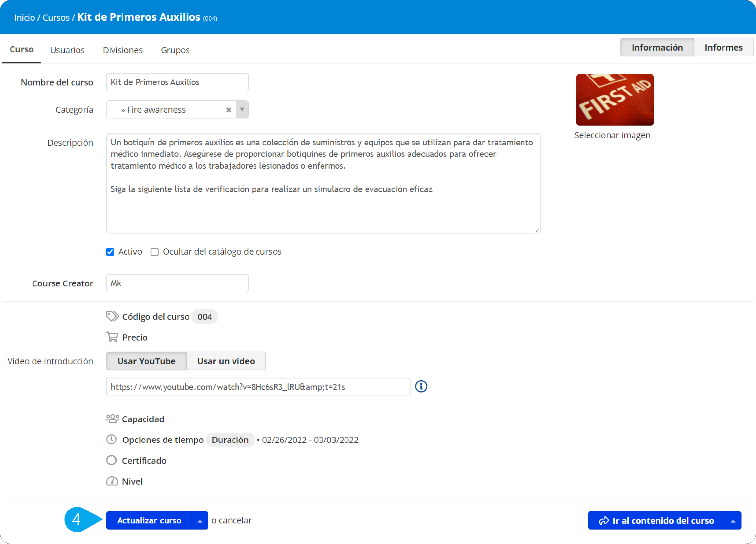Open the Categoría dropdown arrow

tap(242, 109)
